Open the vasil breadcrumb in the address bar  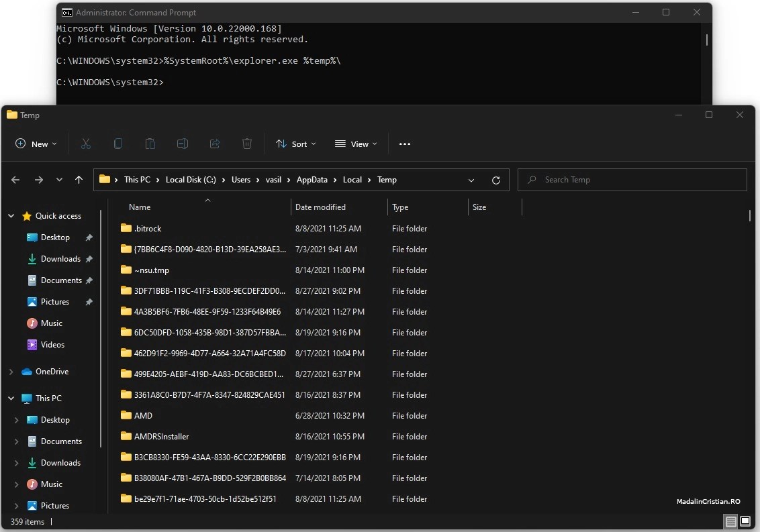pyautogui.click(x=274, y=180)
